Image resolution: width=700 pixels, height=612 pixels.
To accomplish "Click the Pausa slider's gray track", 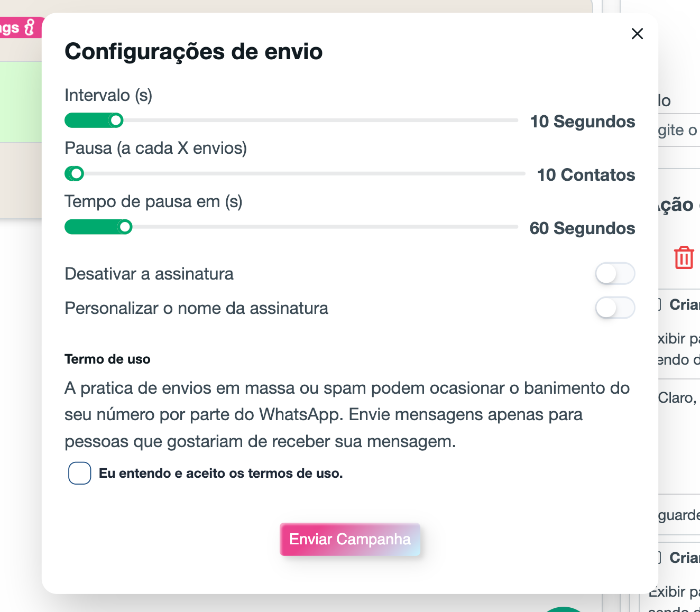I will tap(301, 173).
